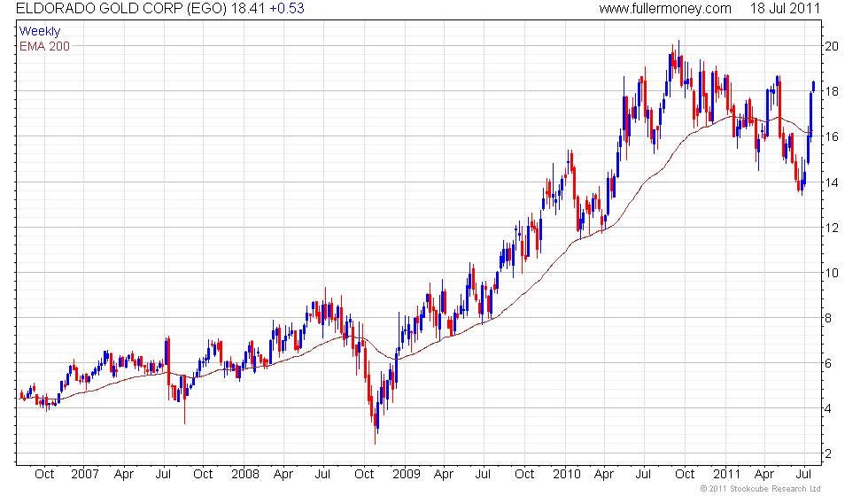This screenshot has height=496, width=868.
Task: Click the Apr label after 2007
Action: (123, 475)
